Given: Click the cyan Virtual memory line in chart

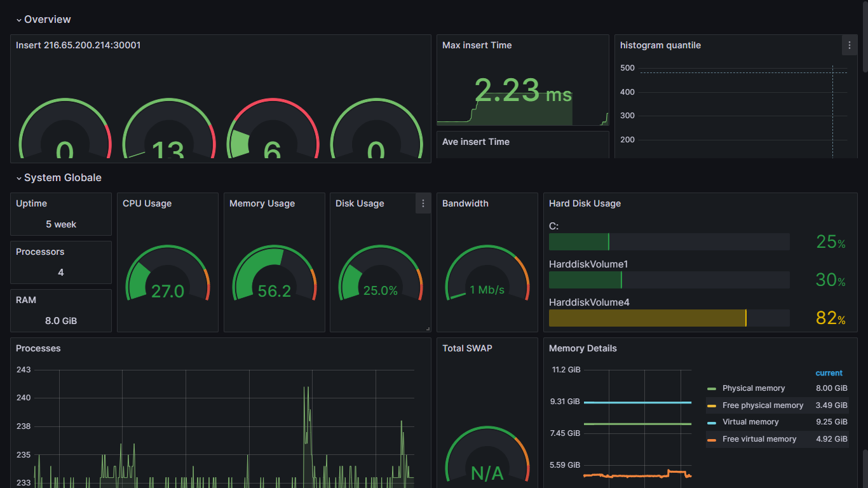Looking at the screenshot, I should 637,402.
